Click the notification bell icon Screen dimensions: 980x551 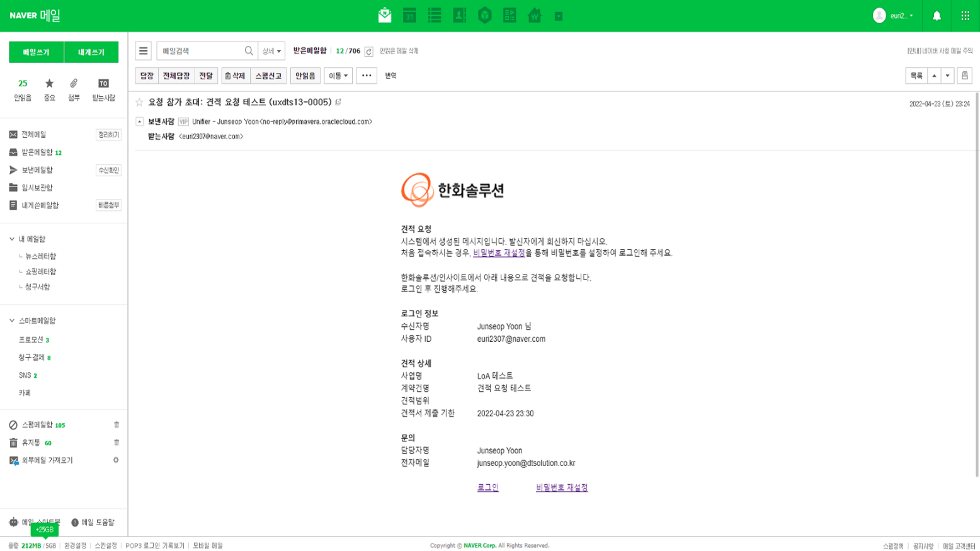(x=937, y=16)
